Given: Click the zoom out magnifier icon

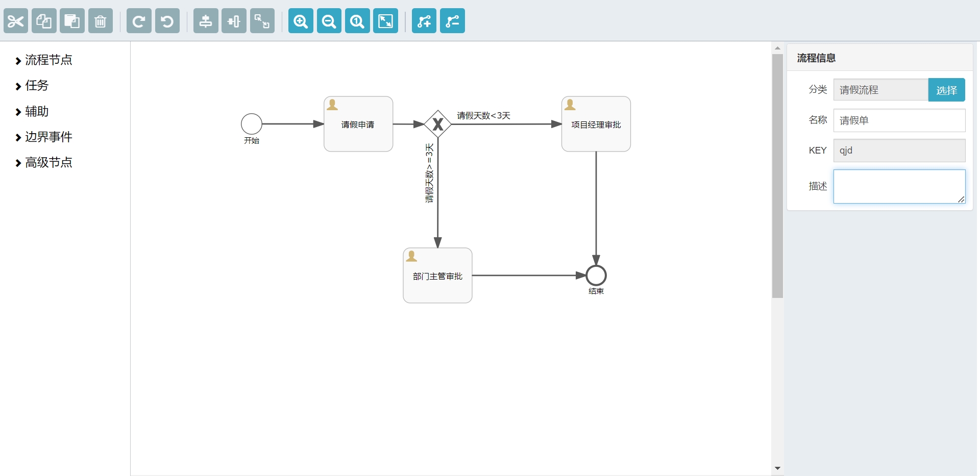Looking at the screenshot, I should (x=329, y=21).
